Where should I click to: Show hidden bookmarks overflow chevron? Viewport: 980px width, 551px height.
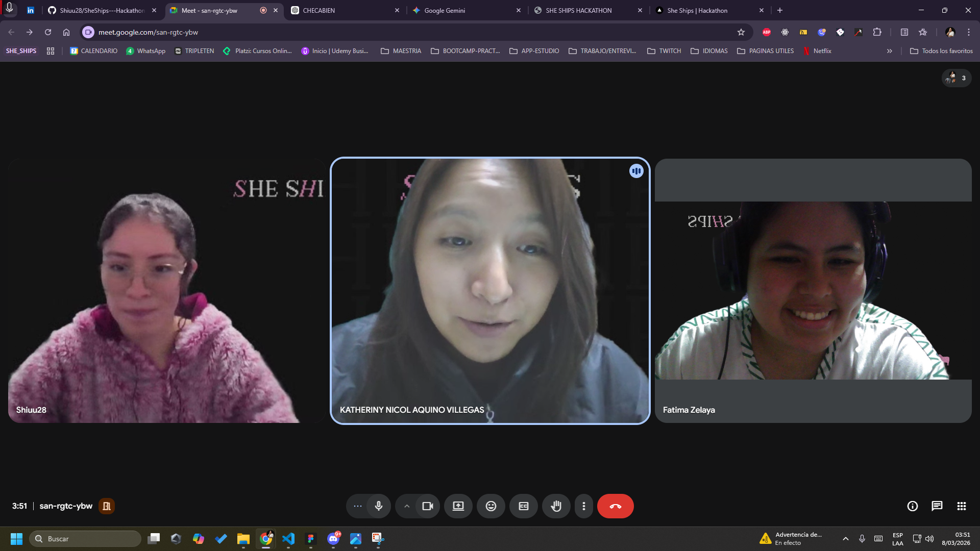point(889,51)
